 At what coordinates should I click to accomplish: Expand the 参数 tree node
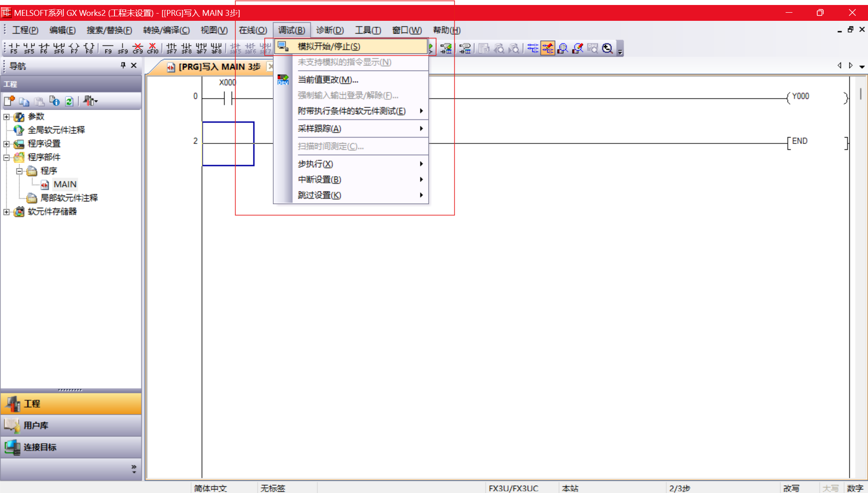coord(7,117)
